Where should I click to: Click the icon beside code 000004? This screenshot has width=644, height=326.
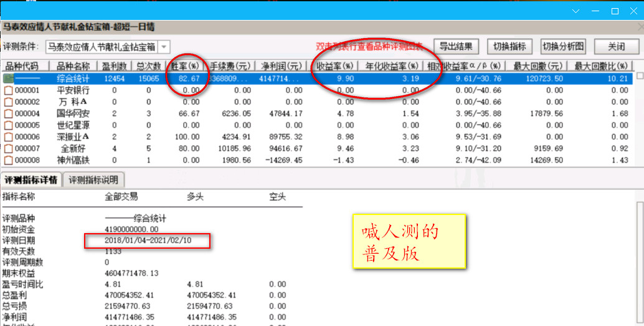tap(8, 113)
